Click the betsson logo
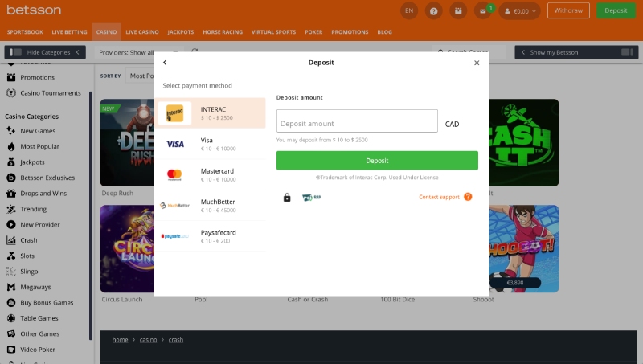Screen dimensions: 643x364 (34, 10)
